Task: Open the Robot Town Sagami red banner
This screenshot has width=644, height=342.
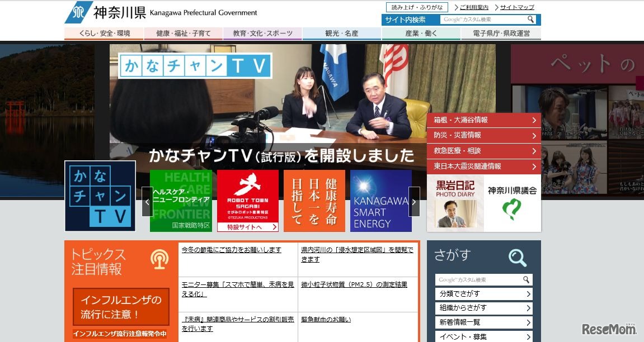Action: [248, 201]
